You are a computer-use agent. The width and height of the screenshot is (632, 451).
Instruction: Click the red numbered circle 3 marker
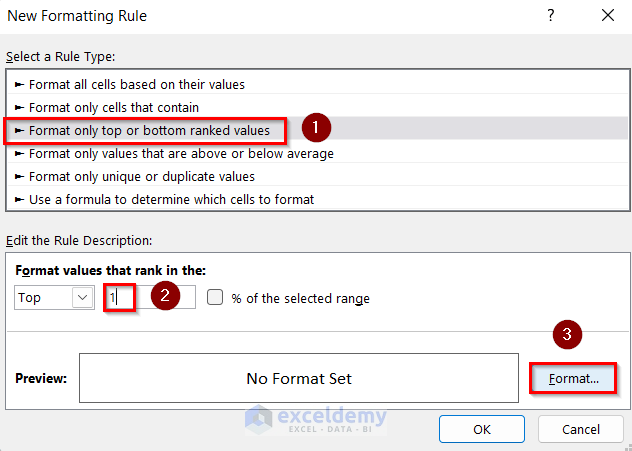(x=567, y=336)
